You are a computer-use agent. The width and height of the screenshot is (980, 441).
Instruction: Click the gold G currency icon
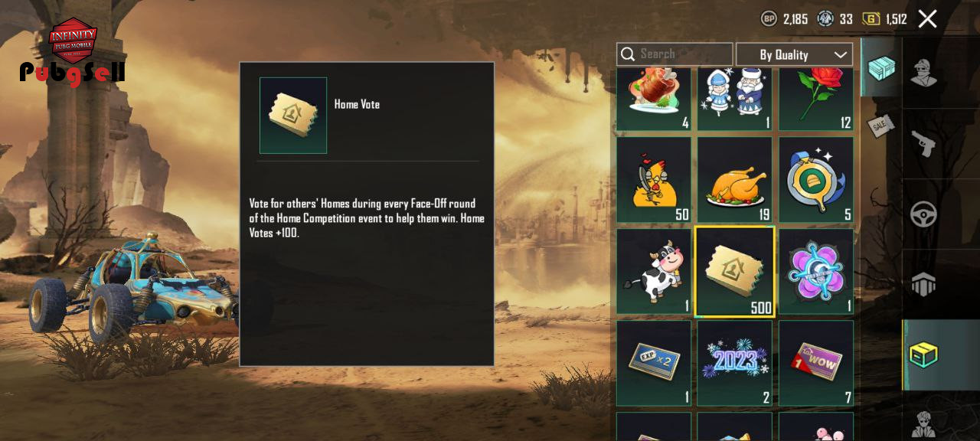click(871, 19)
